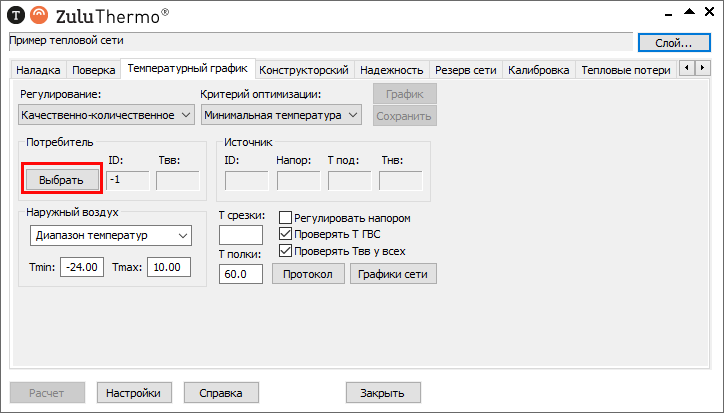
Task: Switch to the Наладка tab
Action: (38, 70)
